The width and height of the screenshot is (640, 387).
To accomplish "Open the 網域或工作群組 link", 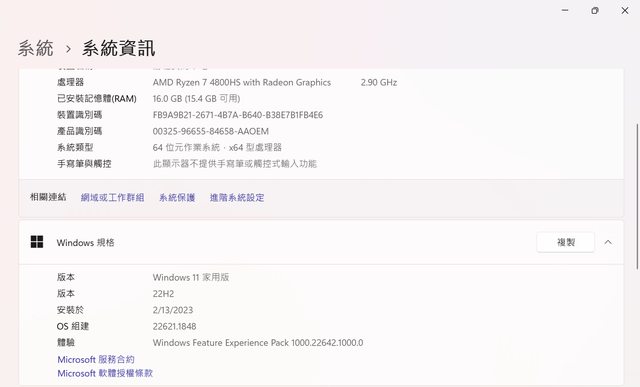I will pos(112,198).
